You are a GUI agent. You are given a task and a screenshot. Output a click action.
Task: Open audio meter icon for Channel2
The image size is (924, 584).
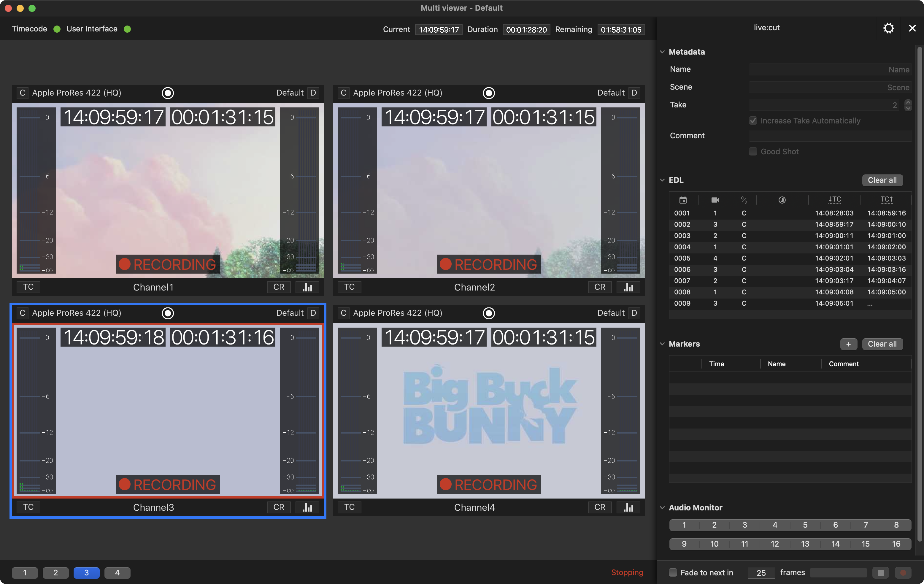click(x=628, y=287)
